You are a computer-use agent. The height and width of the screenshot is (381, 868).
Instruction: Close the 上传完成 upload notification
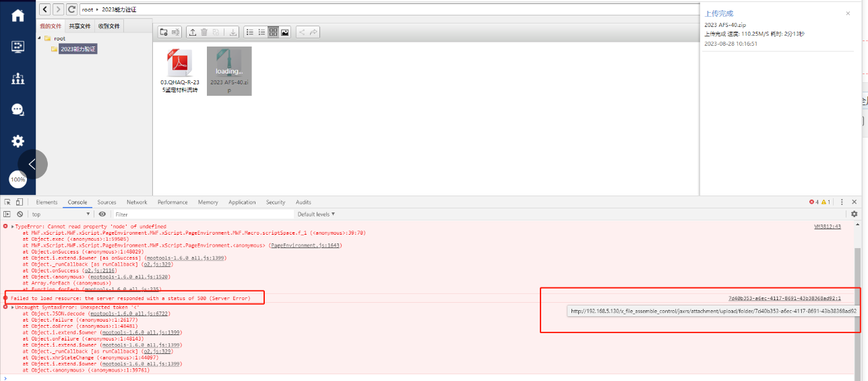click(848, 13)
